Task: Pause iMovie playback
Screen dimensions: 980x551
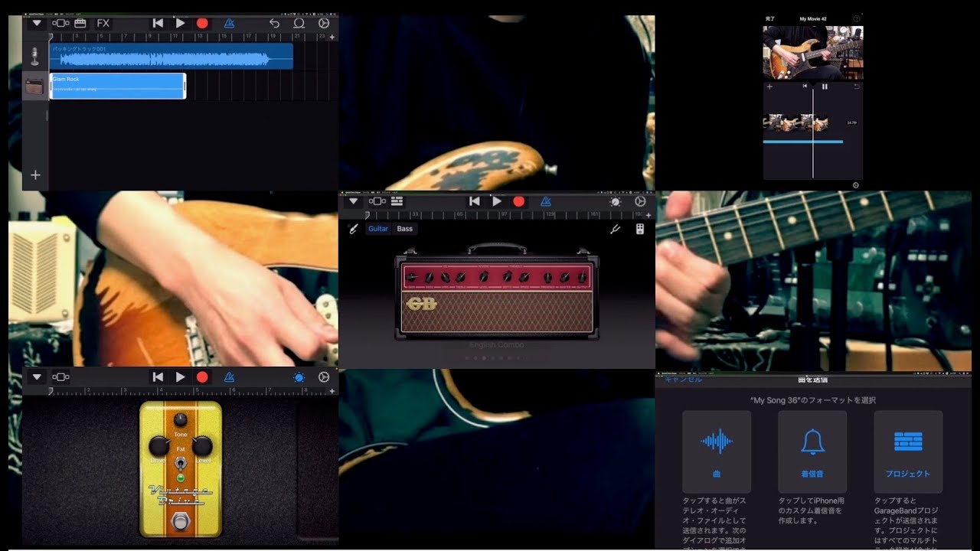Action: [x=825, y=86]
